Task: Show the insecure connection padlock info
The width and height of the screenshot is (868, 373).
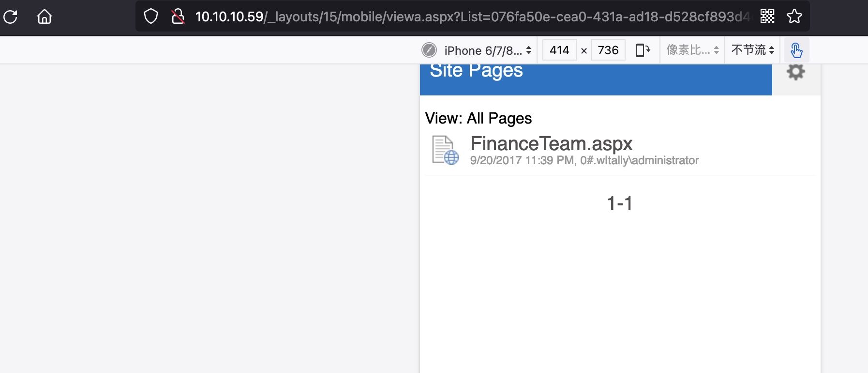Action: (178, 16)
